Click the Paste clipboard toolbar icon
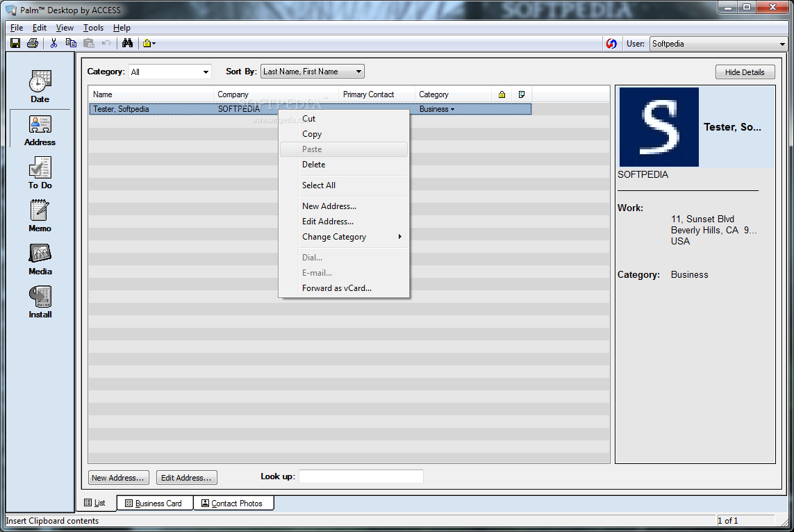This screenshot has width=794, height=532. click(89, 44)
